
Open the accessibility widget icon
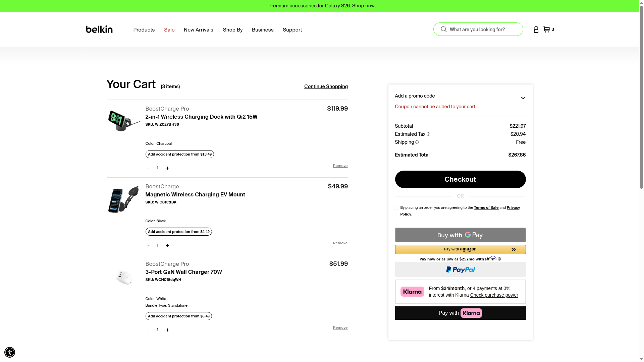tap(10, 352)
